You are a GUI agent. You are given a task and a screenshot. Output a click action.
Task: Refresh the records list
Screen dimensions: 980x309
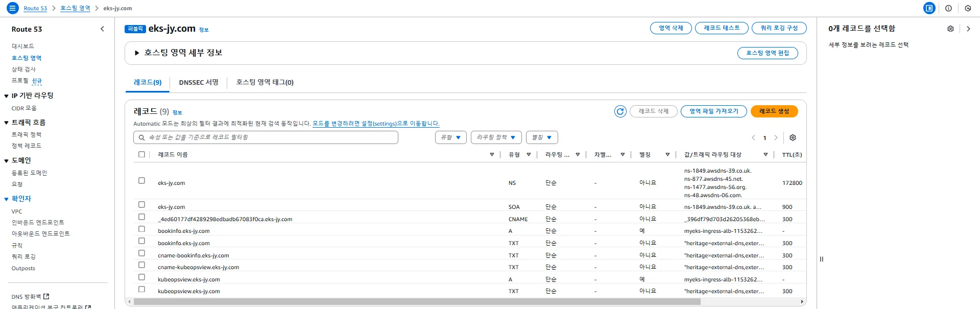pyautogui.click(x=620, y=111)
